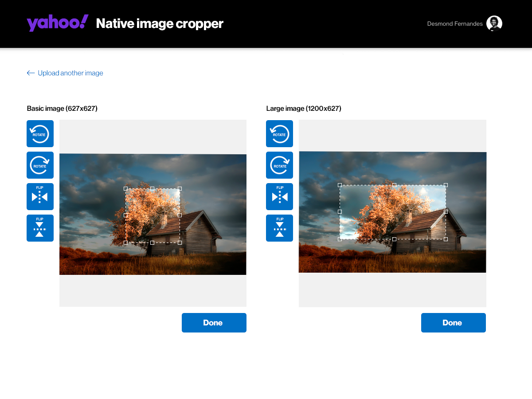Select left-middle crop handle in Large image
This screenshot has height=399, width=532.
pos(340,211)
